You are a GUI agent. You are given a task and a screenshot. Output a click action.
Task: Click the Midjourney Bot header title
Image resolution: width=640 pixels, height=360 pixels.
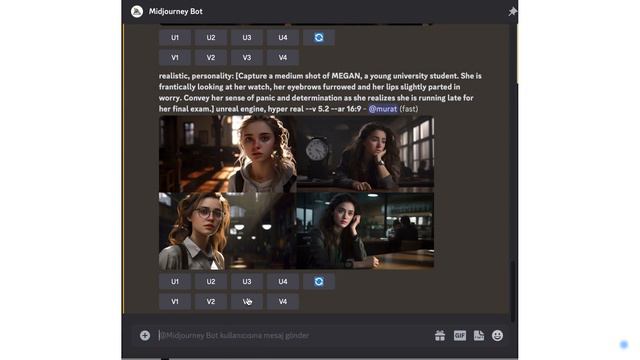click(x=176, y=11)
